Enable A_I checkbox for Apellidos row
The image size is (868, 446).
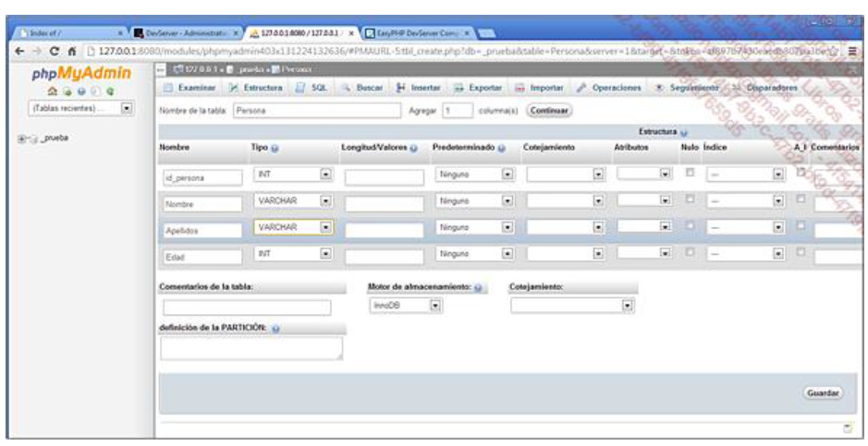pos(801,225)
